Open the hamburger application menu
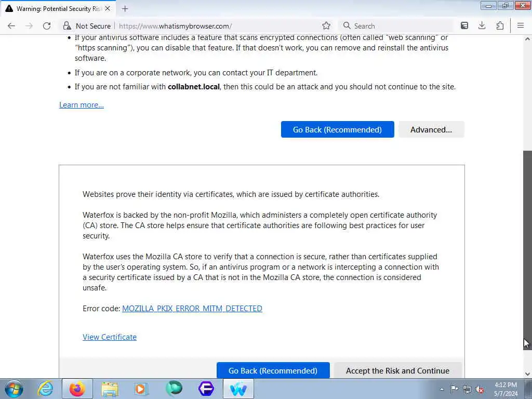This screenshot has height=399, width=532. click(x=521, y=26)
